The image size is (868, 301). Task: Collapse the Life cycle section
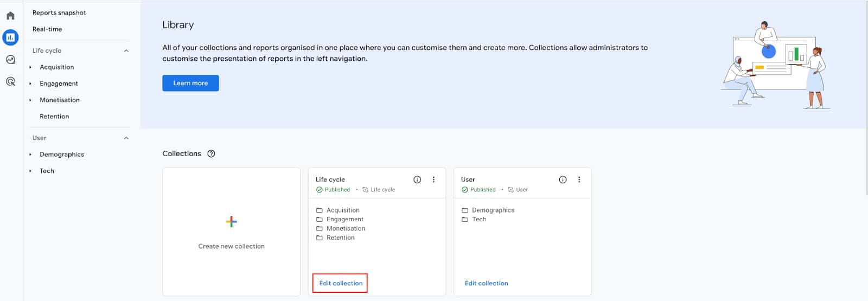126,51
